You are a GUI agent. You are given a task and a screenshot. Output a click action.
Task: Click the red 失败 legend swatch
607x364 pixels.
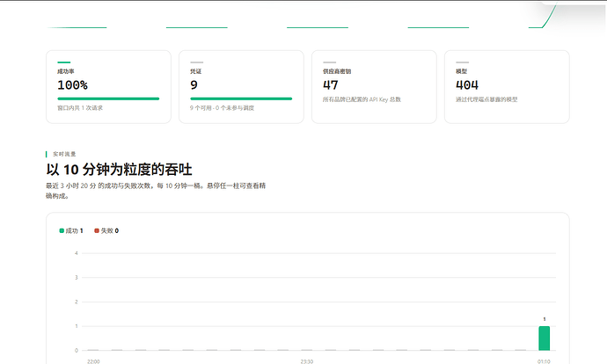pos(97,230)
